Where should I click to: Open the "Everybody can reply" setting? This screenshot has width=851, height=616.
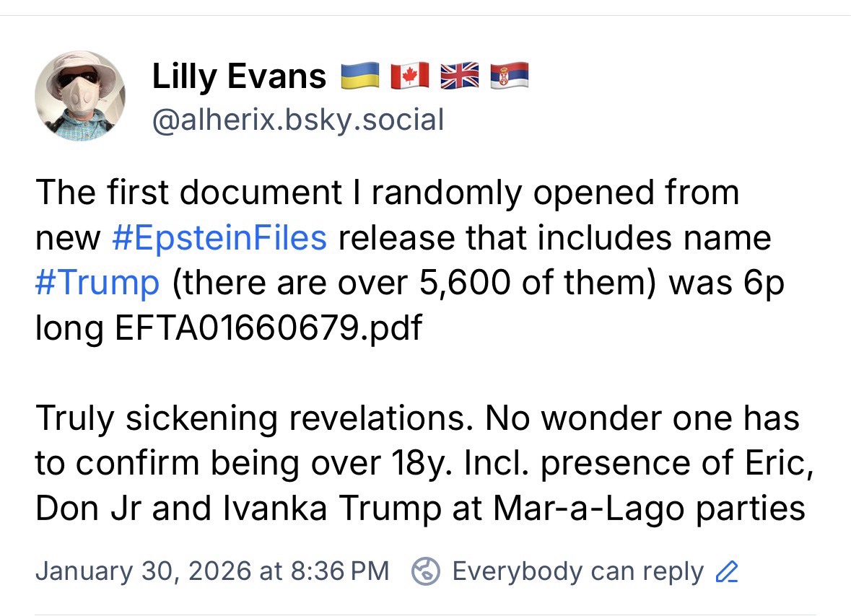(577, 571)
